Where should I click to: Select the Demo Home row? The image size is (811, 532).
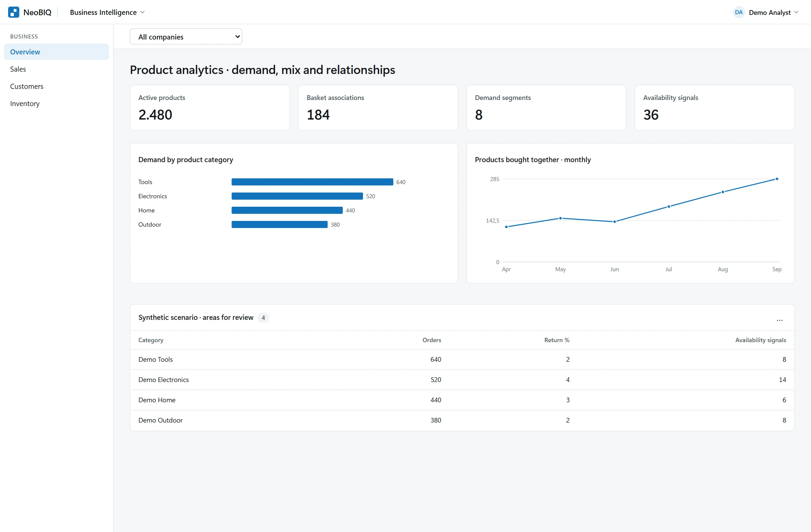click(462, 400)
